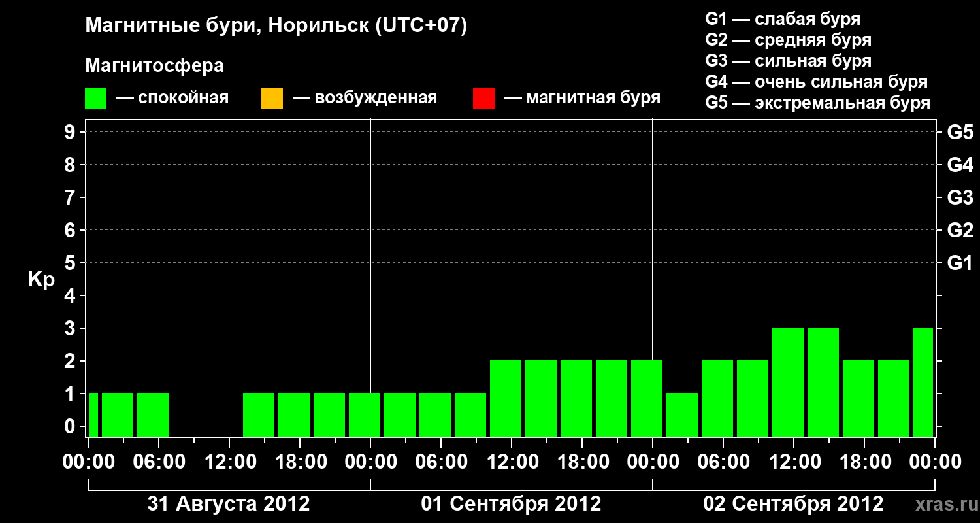Click the right-axis 'G4' level label
Screen dimensions: 980x523
point(960,165)
